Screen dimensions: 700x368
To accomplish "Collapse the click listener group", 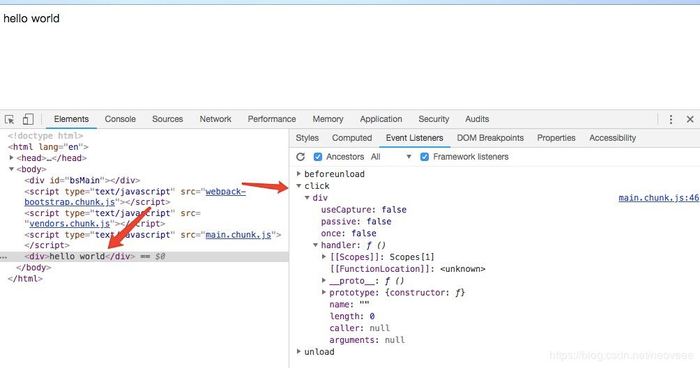I will pyautogui.click(x=299, y=186).
